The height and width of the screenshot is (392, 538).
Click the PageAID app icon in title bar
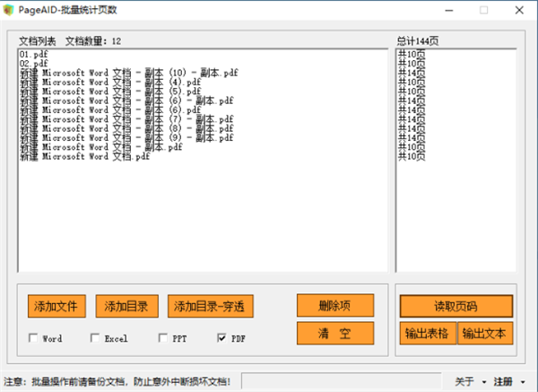[10, 10]
